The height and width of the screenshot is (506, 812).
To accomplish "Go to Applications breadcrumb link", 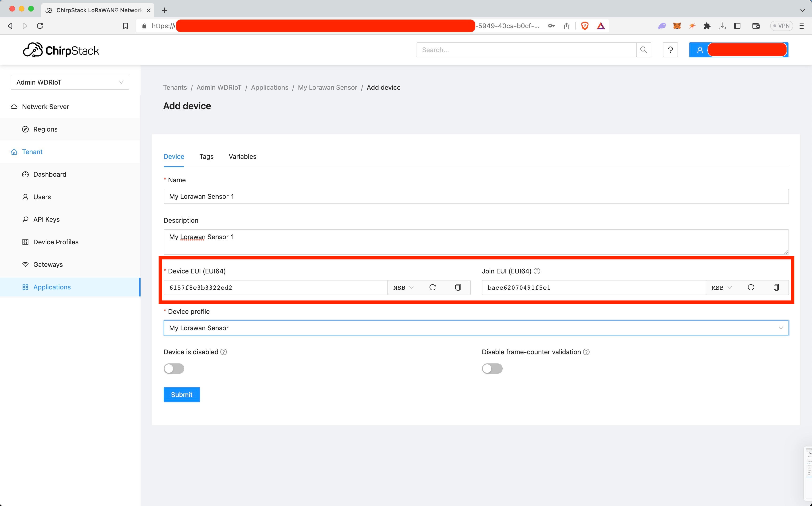I will (269, 87).
